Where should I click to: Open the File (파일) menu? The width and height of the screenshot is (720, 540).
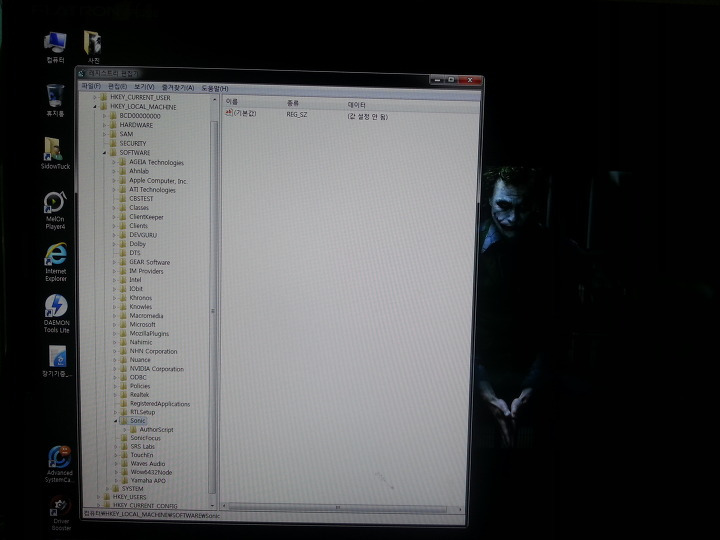(x=91, y=86)
